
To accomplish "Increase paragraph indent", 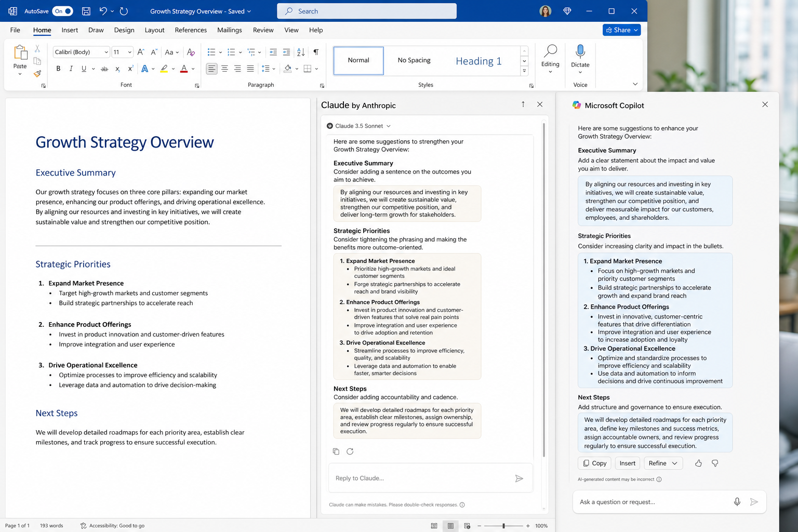I will point(286,52).
